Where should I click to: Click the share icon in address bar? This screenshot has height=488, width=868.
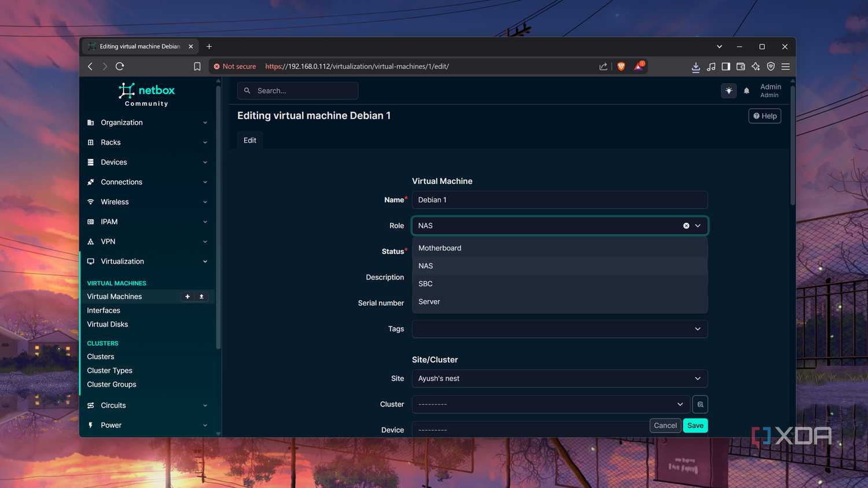[604, 66]
